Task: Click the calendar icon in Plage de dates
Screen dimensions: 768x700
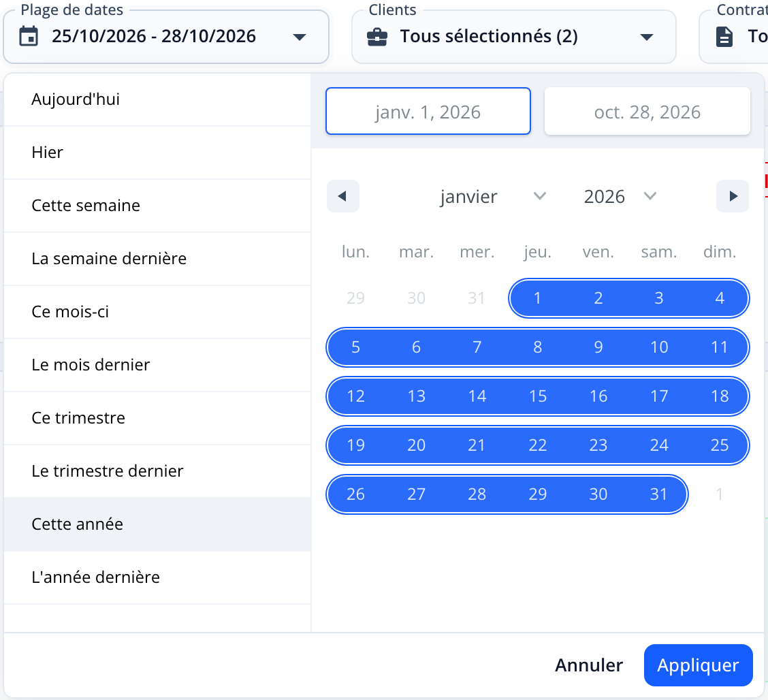Action: pos(29,36)
